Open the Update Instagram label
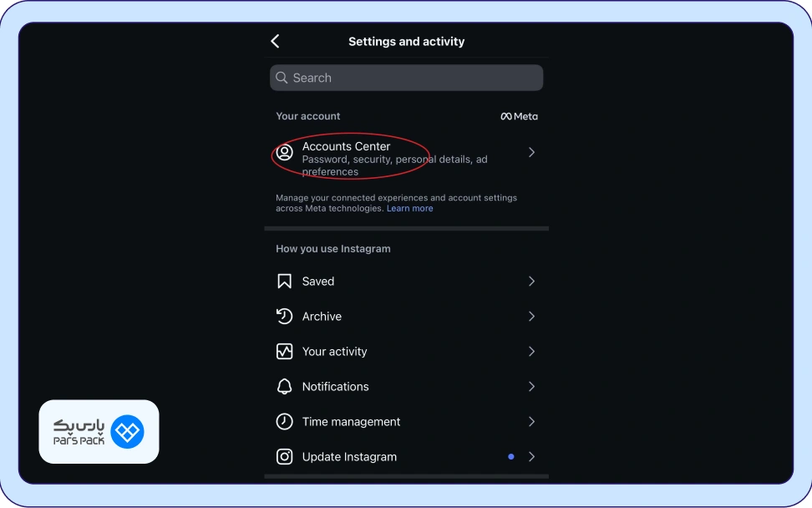This screenshot has width=812, height=508. pos(349,457)
